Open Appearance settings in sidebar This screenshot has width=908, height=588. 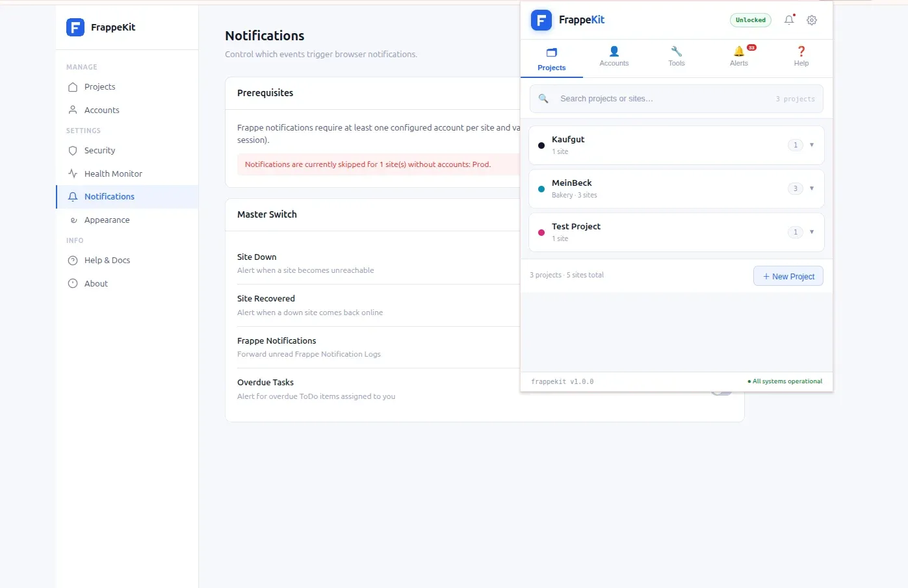[x=127, y=220]
